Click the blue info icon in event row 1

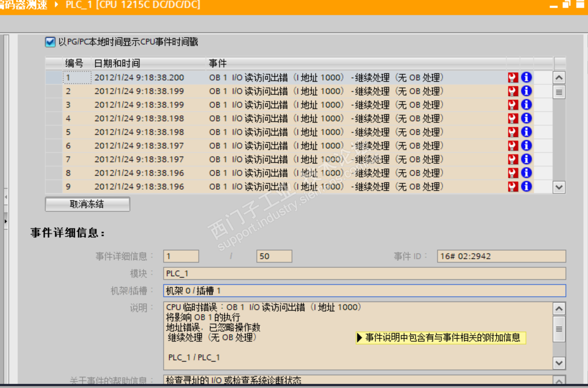tap(526, 78)
